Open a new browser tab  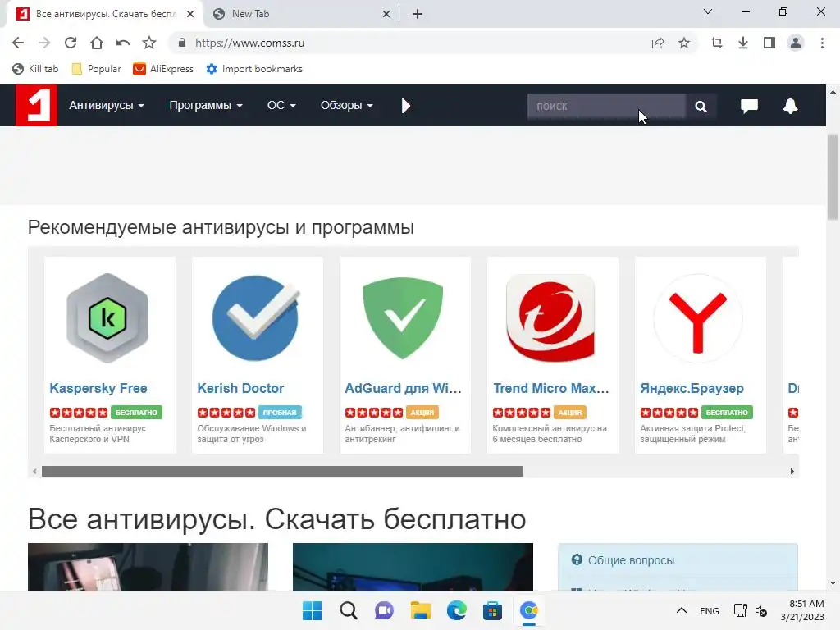(x=418, y=15)
